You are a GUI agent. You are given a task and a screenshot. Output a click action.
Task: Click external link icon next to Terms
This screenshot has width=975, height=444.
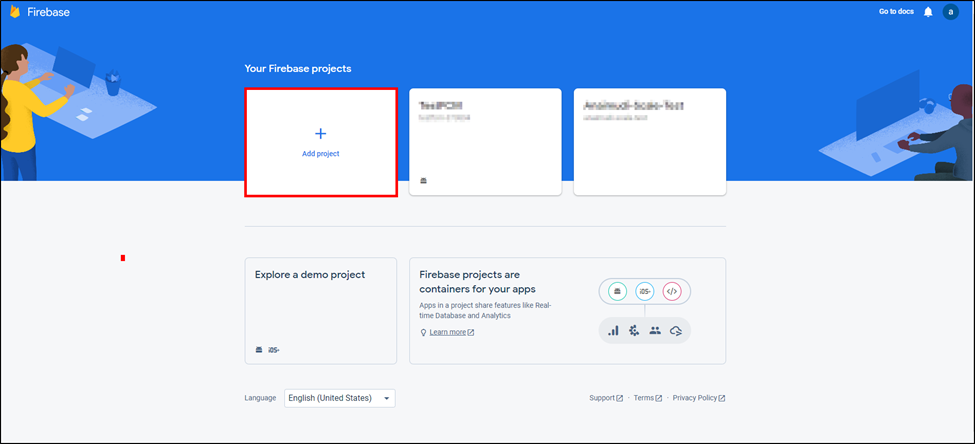(x=658, y=398)
